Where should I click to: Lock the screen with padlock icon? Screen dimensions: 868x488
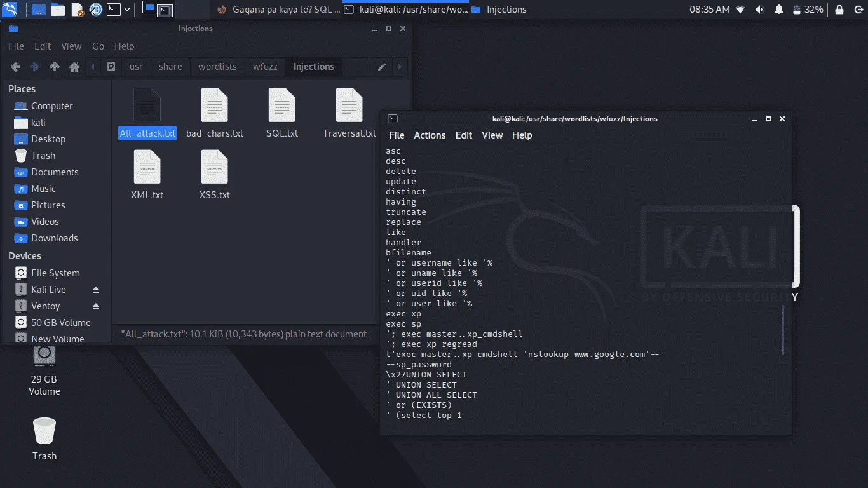tap(839, 10)
